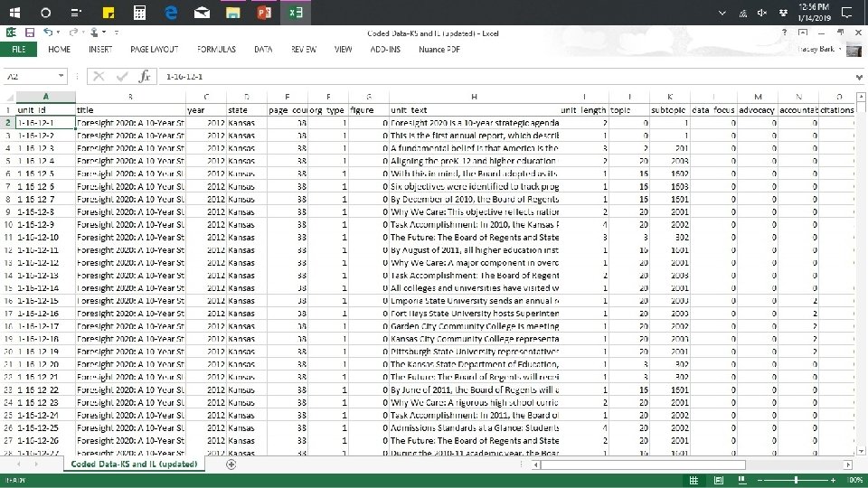Save workbook via Quick Access toolbar
The width and height of the screenshot is (868, 488).
[x=30, y=33]
